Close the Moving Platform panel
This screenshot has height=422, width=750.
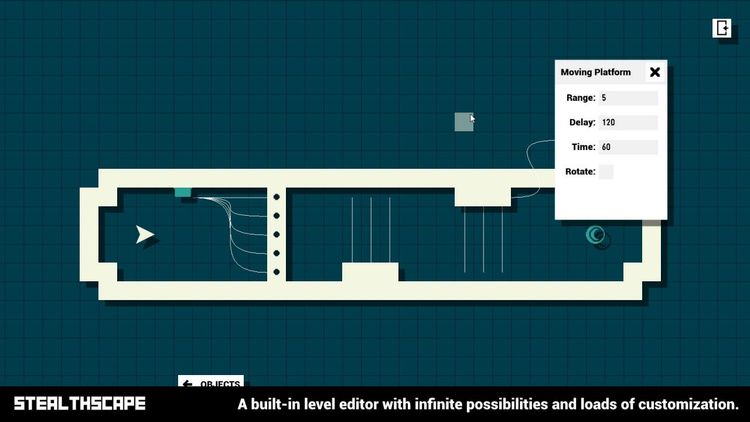click(655, 72)
